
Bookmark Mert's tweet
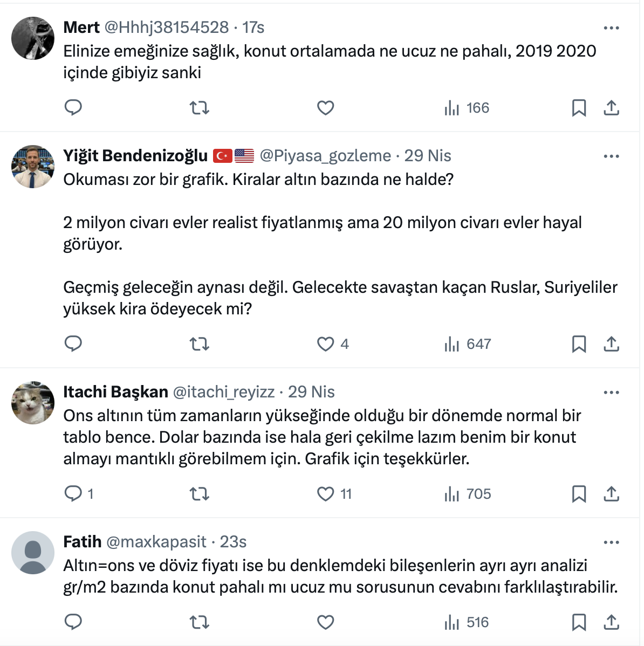click(579, 108)
